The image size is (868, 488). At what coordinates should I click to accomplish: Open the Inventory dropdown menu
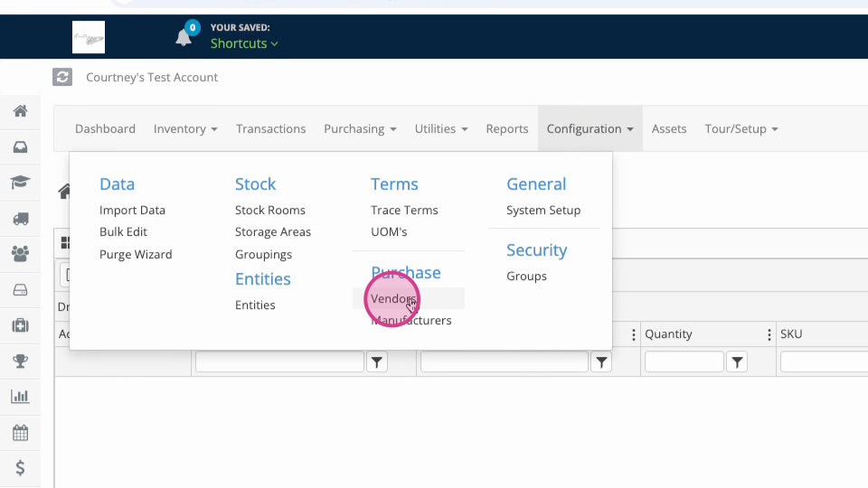point(185,129)
